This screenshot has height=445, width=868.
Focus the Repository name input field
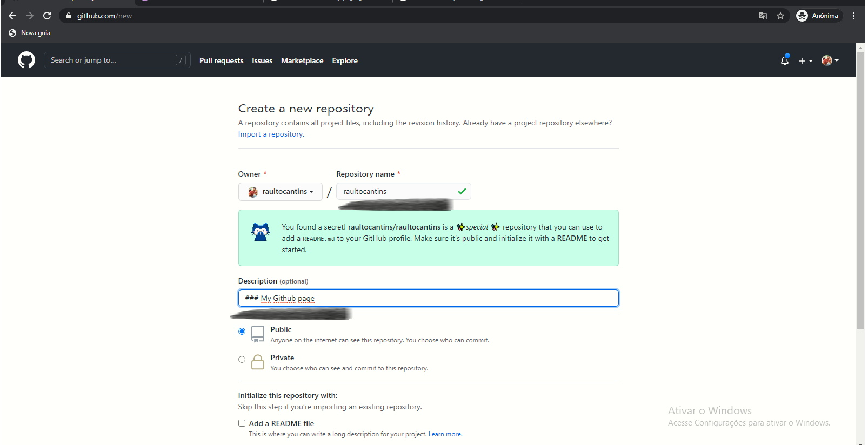coord(397,192)
